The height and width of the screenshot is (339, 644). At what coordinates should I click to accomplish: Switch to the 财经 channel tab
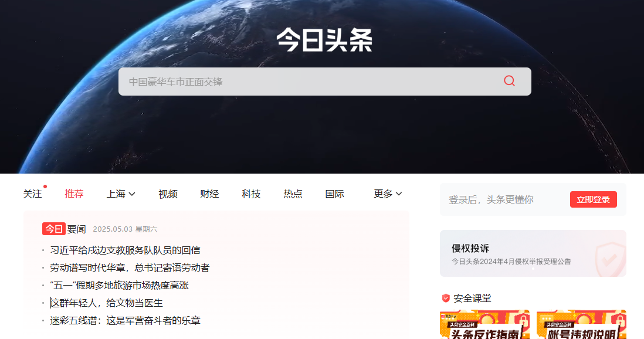tap(209, 194)
